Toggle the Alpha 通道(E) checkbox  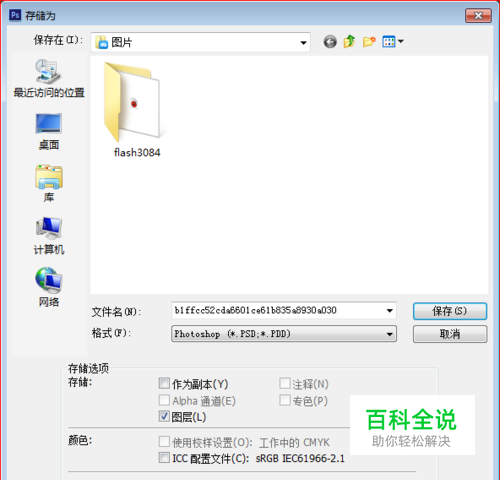click(164, 400)
